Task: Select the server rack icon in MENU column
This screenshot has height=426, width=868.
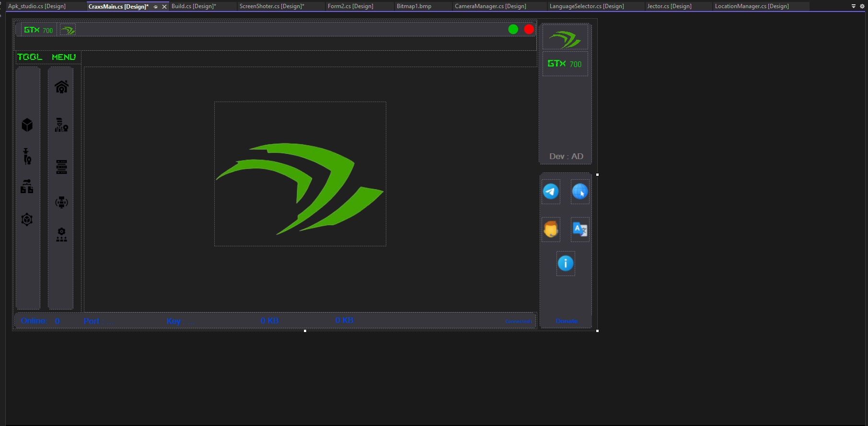Action: (x=61, y=167)
